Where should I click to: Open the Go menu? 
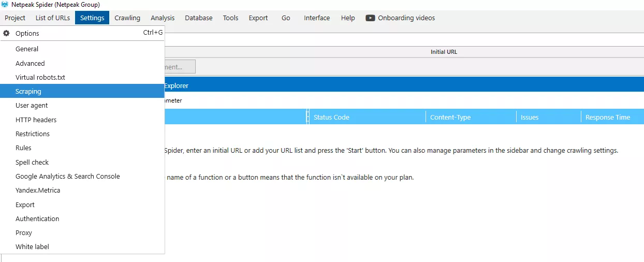[x=286, y=18]
